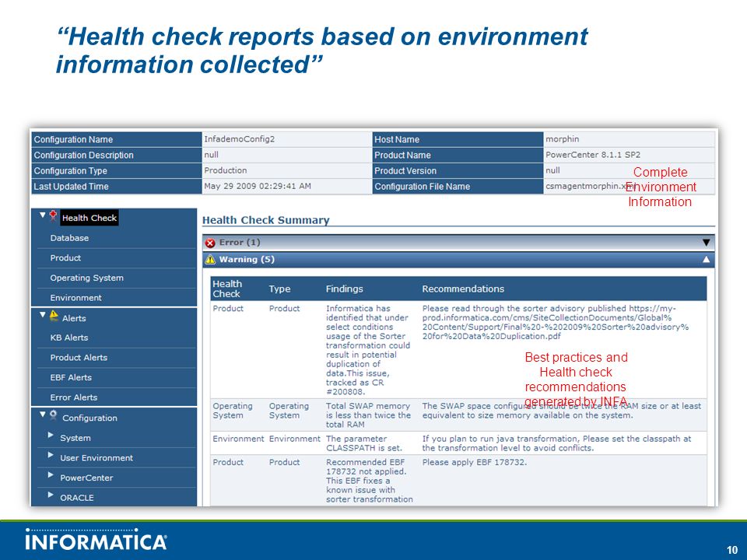Viewport: 747px width, 560px height.
Task: Click the Sorter transformation duplication finding
Action: pyautogui.click(x=368, y=350)
